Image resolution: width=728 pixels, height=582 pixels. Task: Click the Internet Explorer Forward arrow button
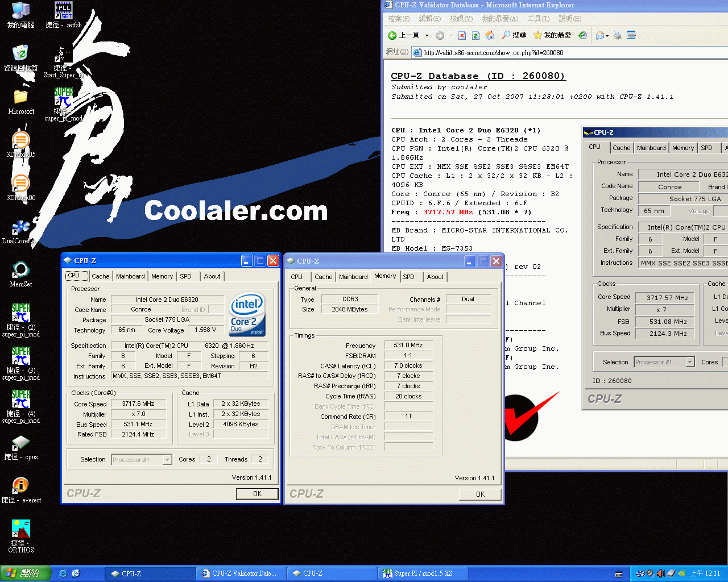[440, 35]
